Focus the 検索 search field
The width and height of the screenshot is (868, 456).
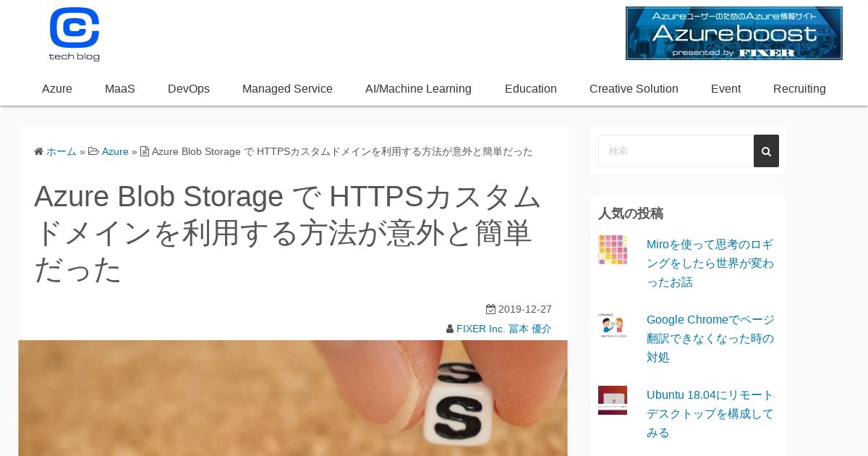676,151
